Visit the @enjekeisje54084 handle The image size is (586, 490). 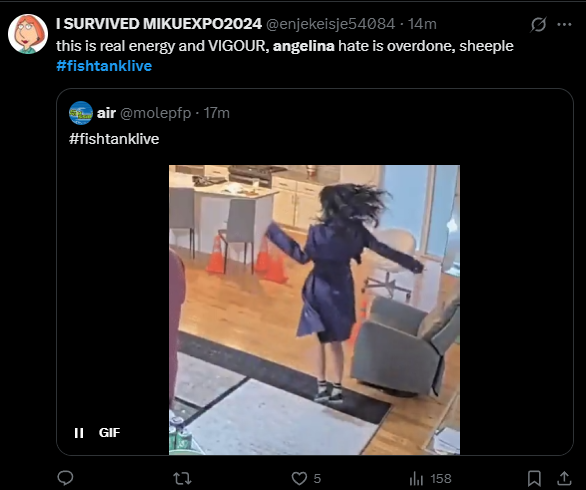point(330,24)
